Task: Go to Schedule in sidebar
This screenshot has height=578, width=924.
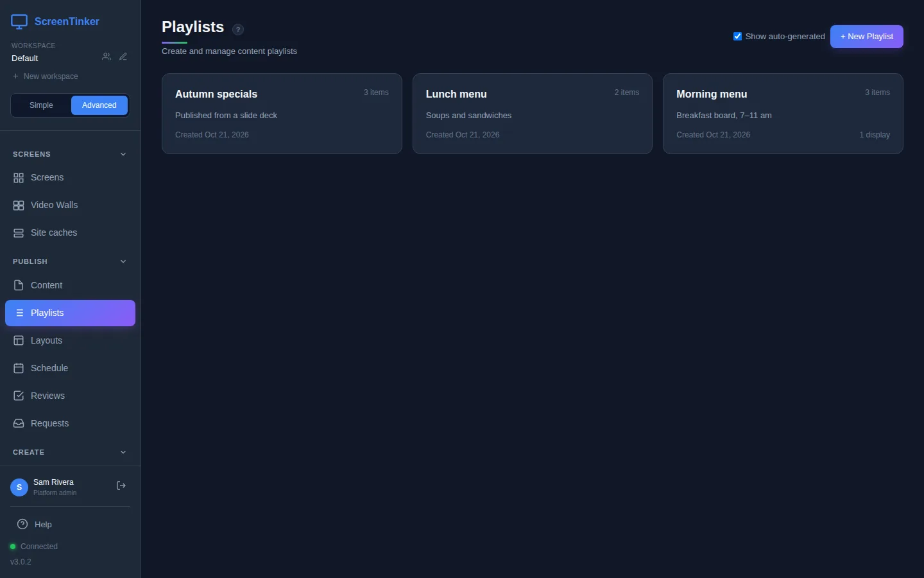Action: (x=70, y=368)
